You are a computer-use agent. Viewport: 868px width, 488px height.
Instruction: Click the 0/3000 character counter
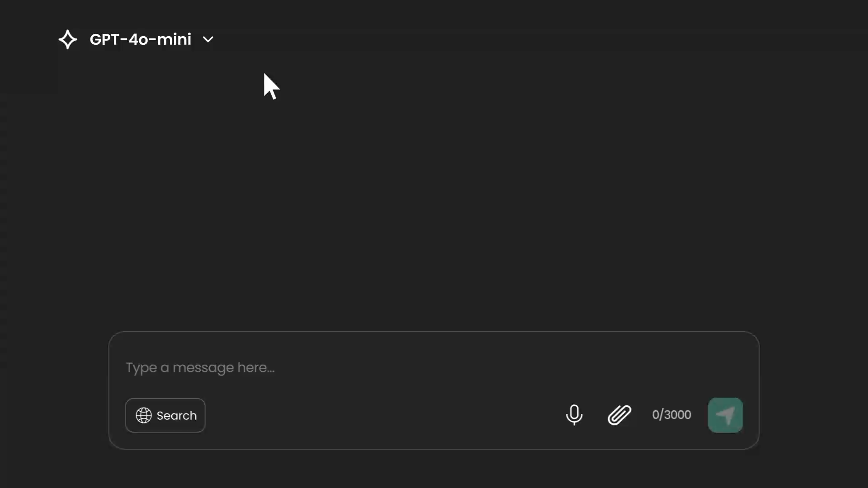point(671,415)
